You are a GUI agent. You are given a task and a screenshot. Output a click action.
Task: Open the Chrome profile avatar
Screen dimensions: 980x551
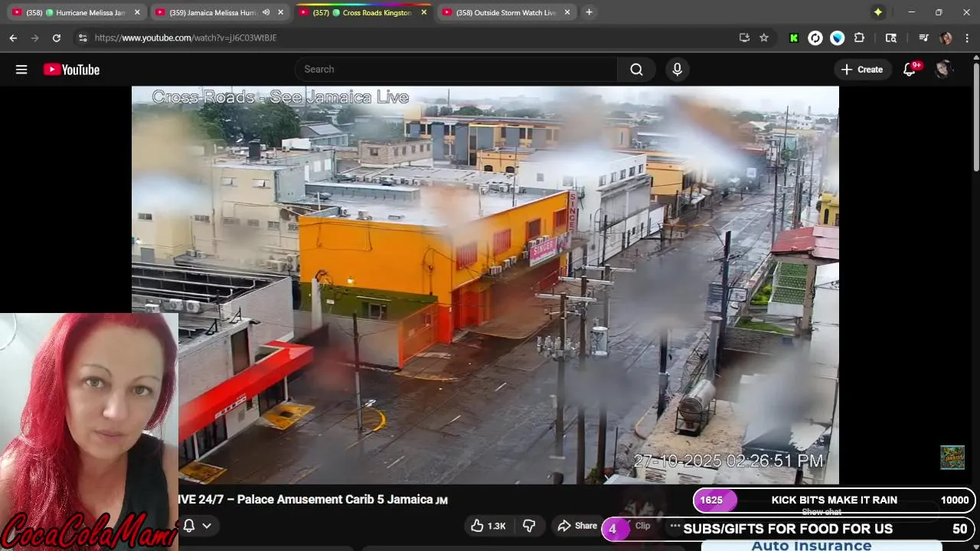point(946,37)
